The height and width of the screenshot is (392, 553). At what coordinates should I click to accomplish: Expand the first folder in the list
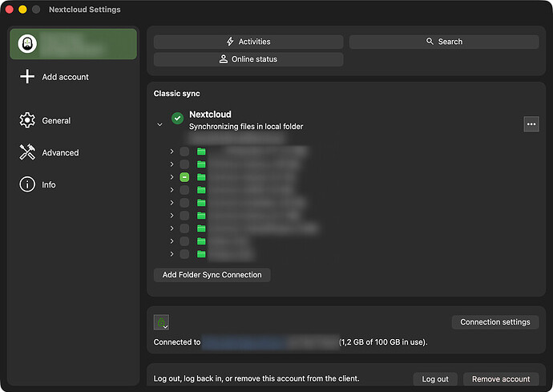coord(172,152)
